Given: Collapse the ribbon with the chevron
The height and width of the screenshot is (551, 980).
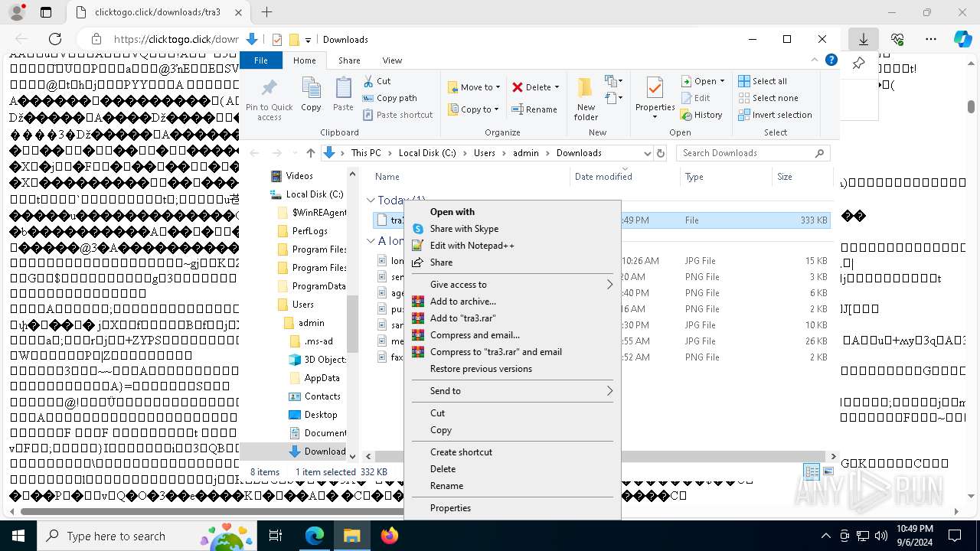Looking at the screenshot, I should (x=815, y=60).
